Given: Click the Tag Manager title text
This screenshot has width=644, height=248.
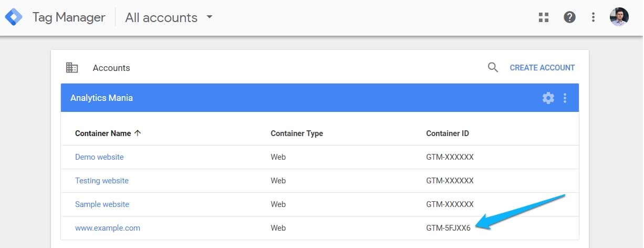Looking at the screenshot, I should tap(69, 17).
